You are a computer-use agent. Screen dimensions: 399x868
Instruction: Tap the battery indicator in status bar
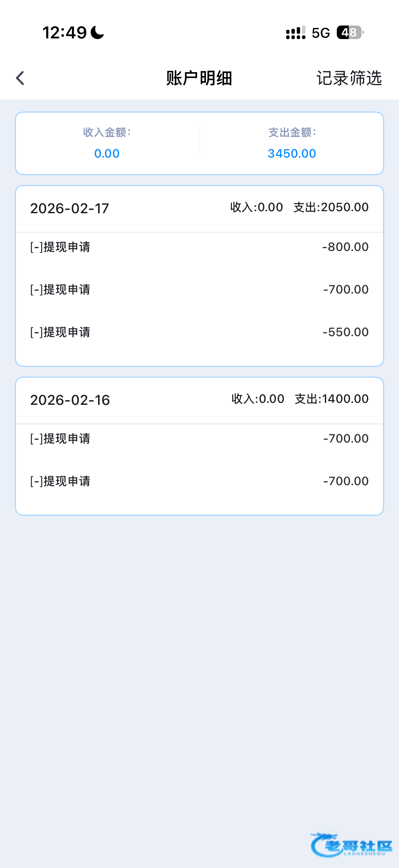tap(350, 33)
